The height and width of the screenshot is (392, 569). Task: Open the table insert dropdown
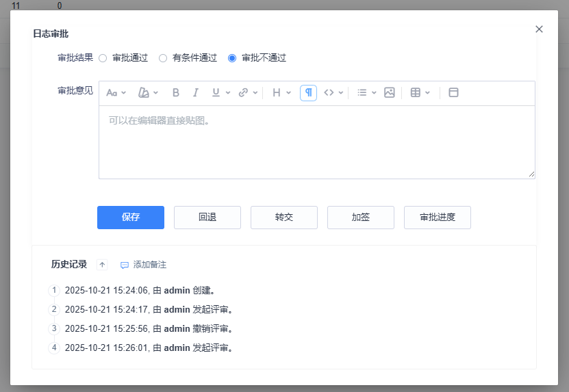(420, 93)
